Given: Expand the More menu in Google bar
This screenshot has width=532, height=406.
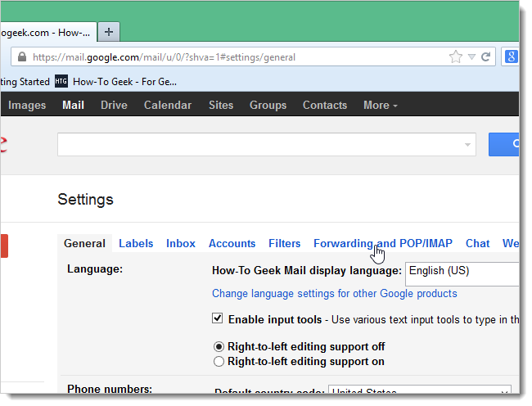Looking at the screenshot, I should tap(381, 105).
